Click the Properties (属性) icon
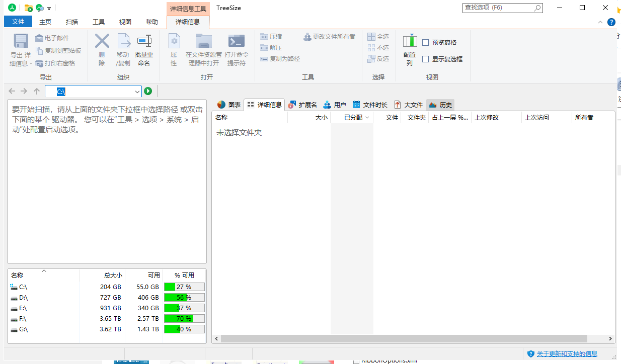 click(174, 41)
